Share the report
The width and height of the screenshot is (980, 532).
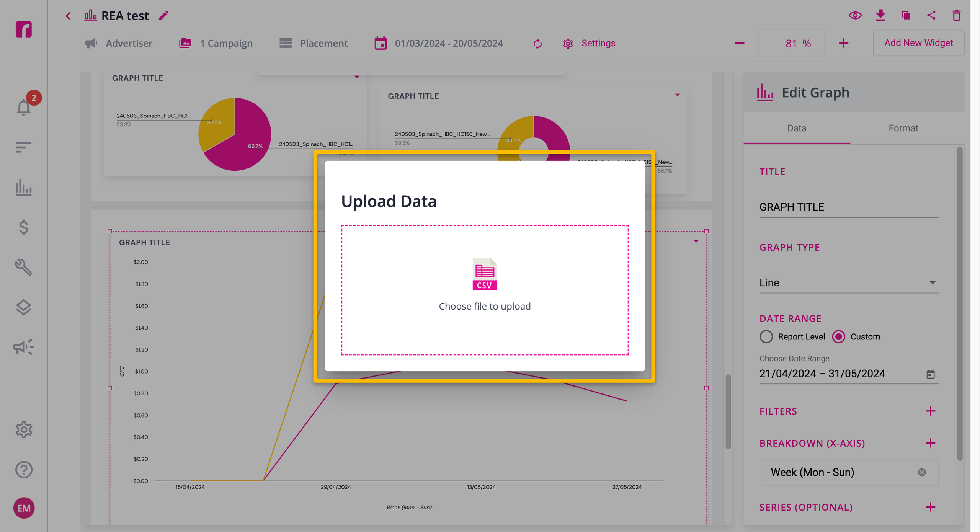coord(931,16)
